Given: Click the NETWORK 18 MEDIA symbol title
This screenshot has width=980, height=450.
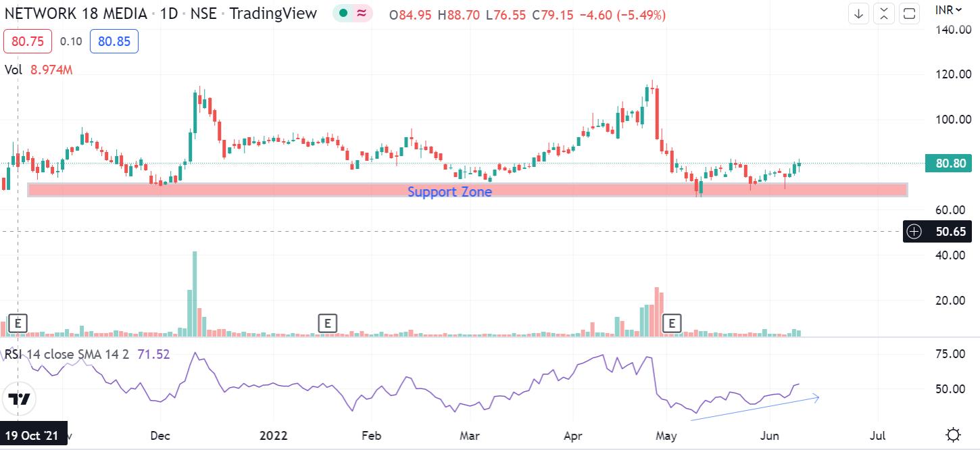Looking at the screenshot, I should click(76, 14).
